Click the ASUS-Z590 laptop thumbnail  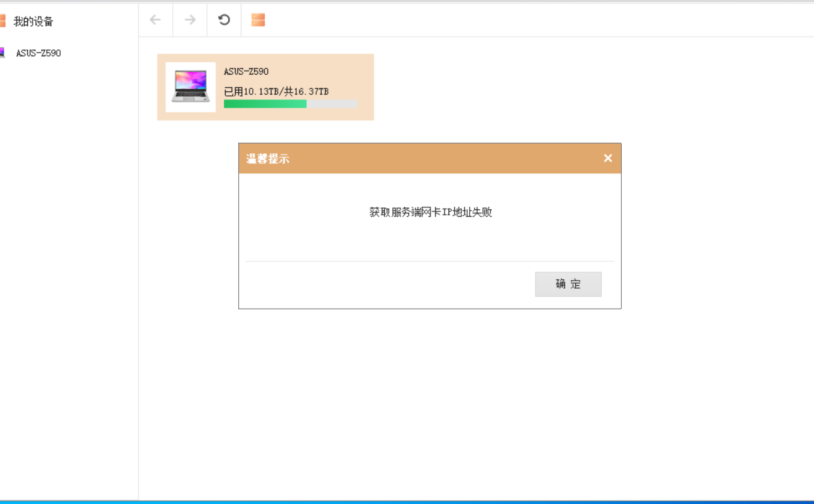pyautogui.click(x=191, y=87)
